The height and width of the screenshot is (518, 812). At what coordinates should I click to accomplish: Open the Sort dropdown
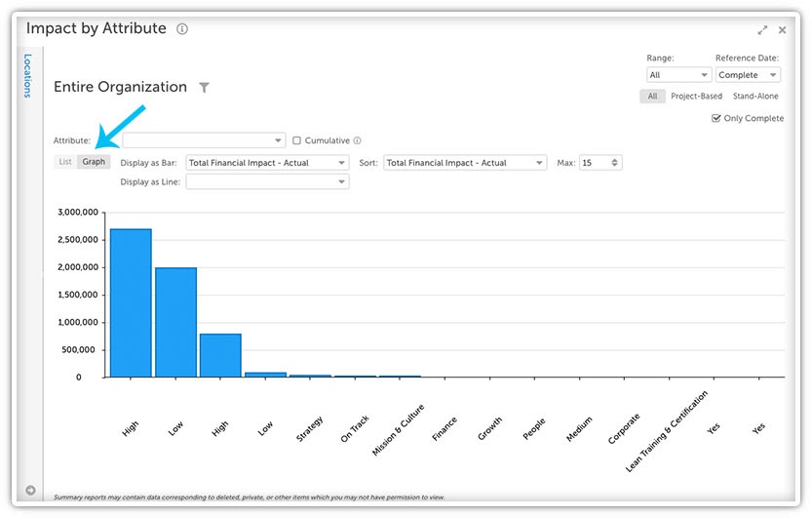tap(465, 163)
